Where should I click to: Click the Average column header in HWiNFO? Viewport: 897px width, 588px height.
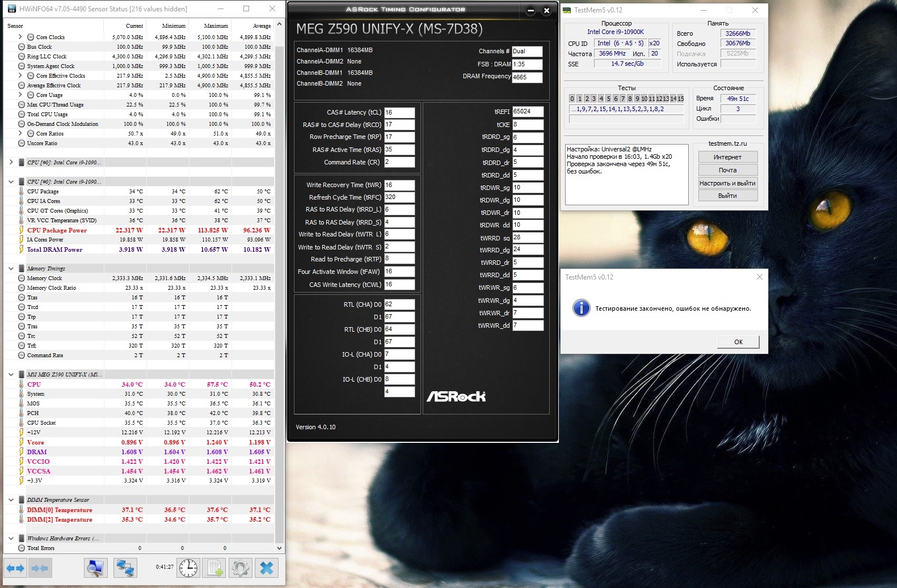262,26
